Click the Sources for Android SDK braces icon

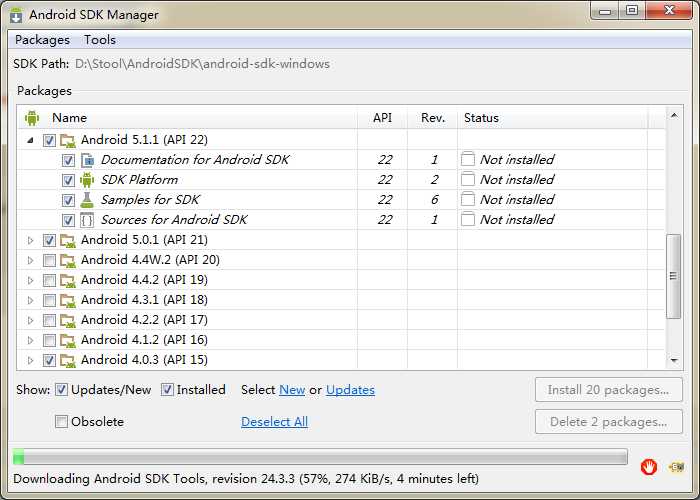(x=87, y=220)
